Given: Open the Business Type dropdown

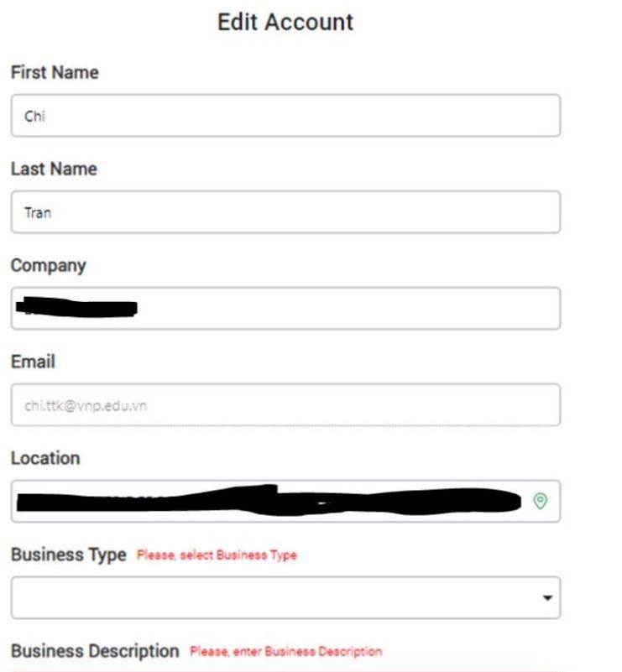Looking at the screenshot, I should coord(285,597).
